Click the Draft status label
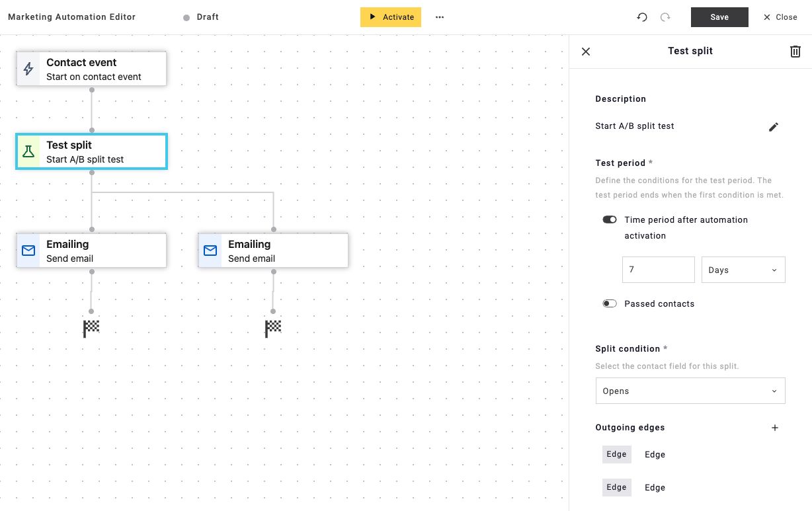 tap(208, 17)
